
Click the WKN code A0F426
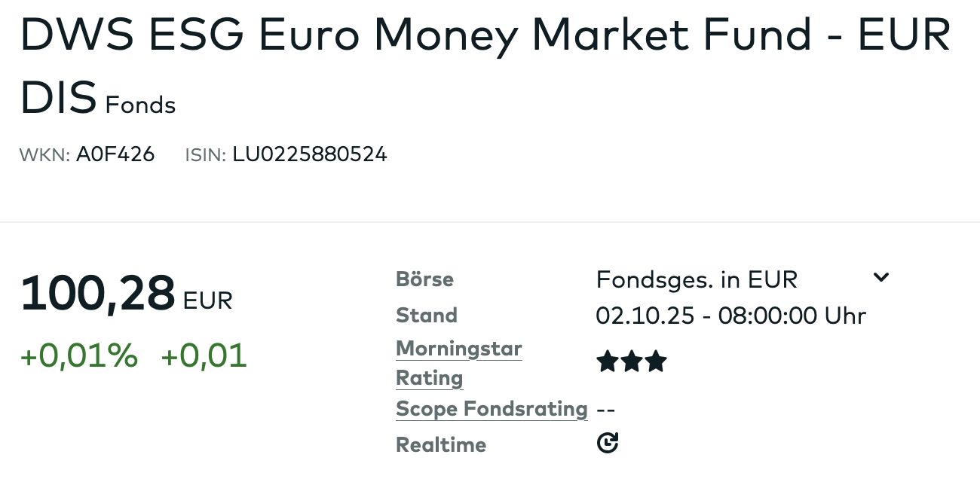[x=115, y=154]
